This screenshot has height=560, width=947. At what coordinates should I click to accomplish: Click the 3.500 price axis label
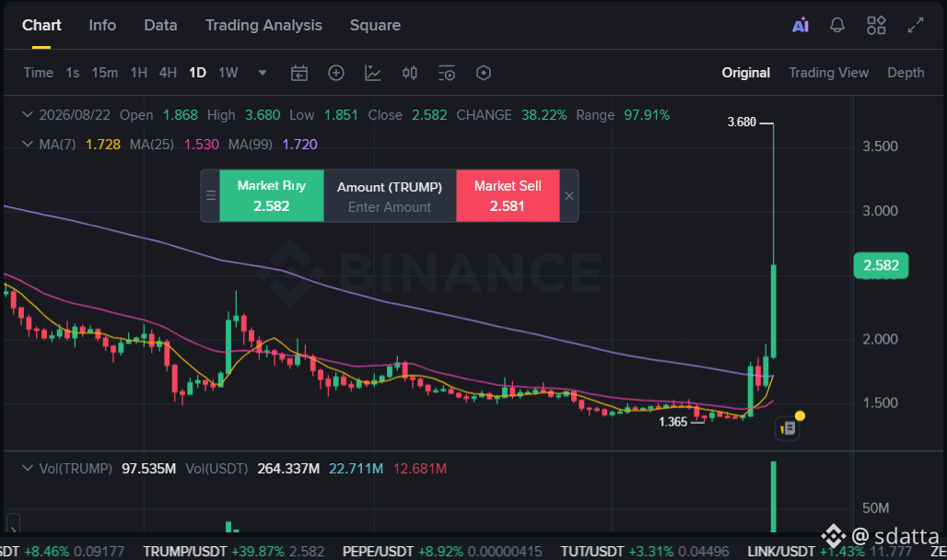coord(880,146)
